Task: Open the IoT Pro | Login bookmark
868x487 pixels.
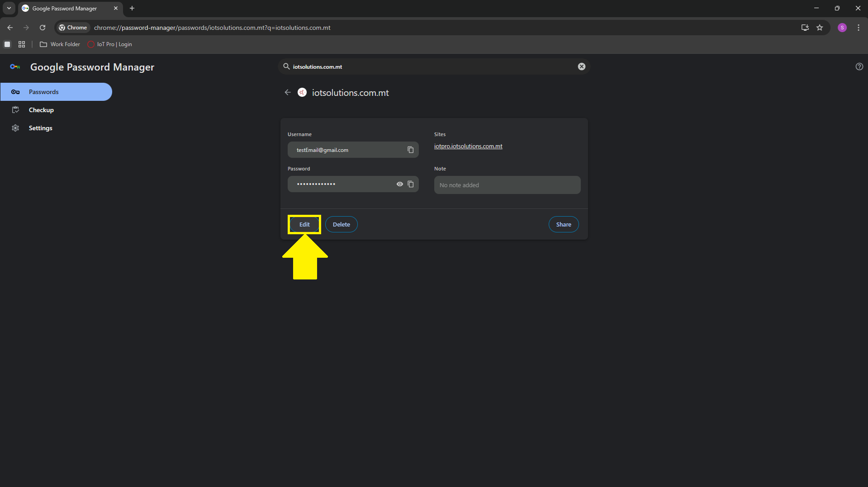Action: click(x=109, y=44)
